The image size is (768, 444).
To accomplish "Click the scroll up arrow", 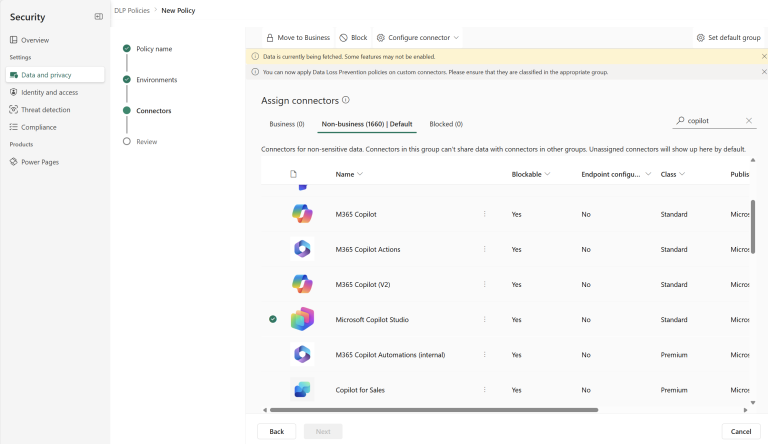I will point(753,160).
